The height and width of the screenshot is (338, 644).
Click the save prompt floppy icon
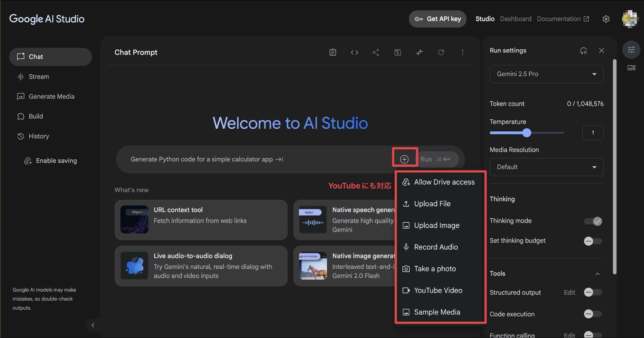click(x=398, y=52)
